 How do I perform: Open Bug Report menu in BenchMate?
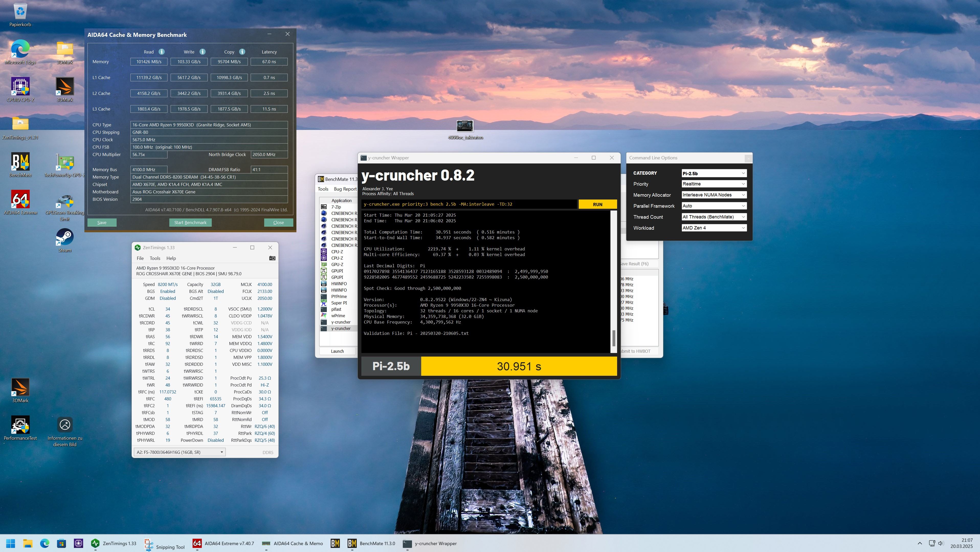point(345,189)
